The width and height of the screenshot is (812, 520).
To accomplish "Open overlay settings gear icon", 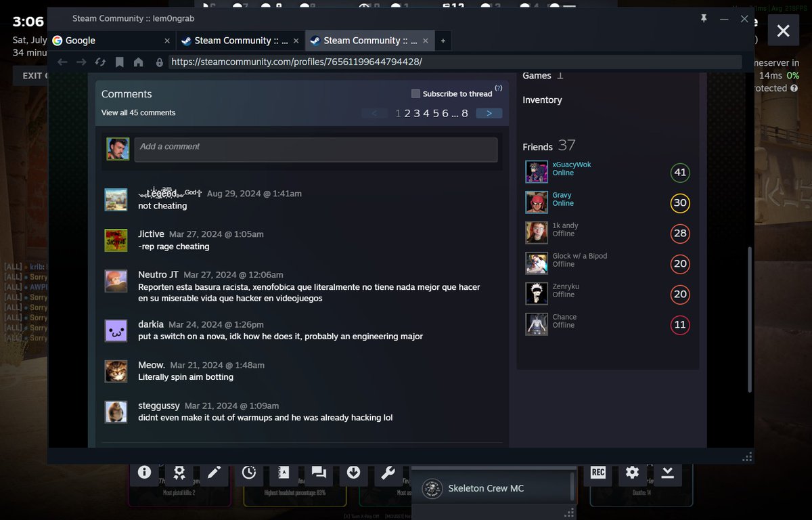I will [633, 473].
